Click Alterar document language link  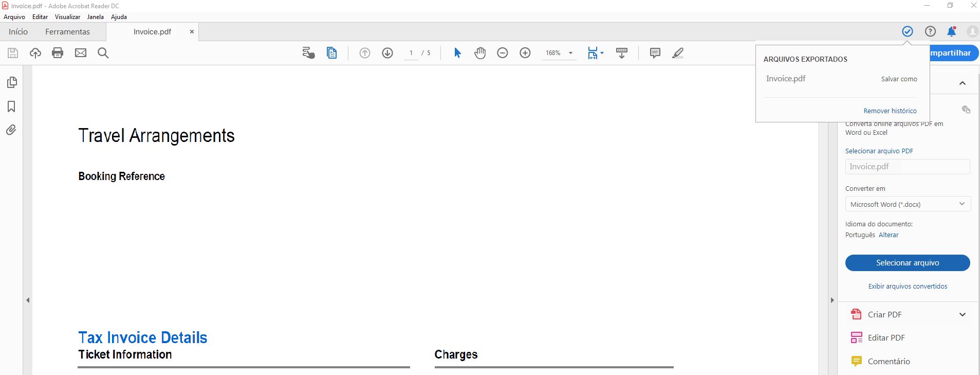coord(889,235)
